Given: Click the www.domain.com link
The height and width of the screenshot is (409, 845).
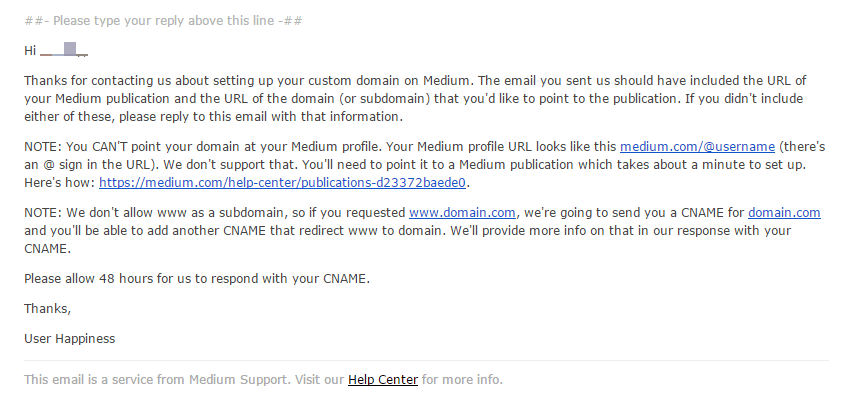Looking at the screenshot, I should [462, 213].
